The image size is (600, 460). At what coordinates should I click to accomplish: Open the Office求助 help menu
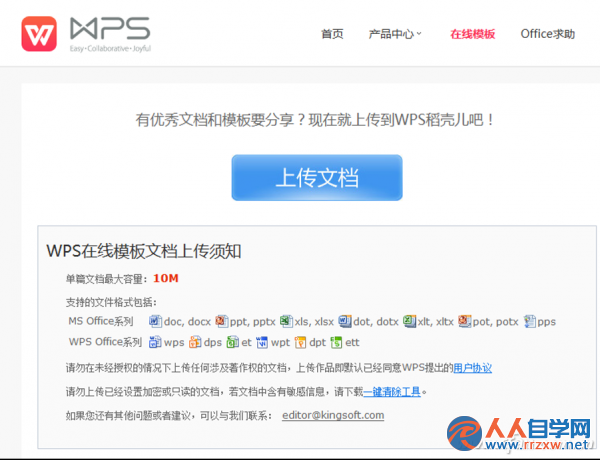(548, 34)
